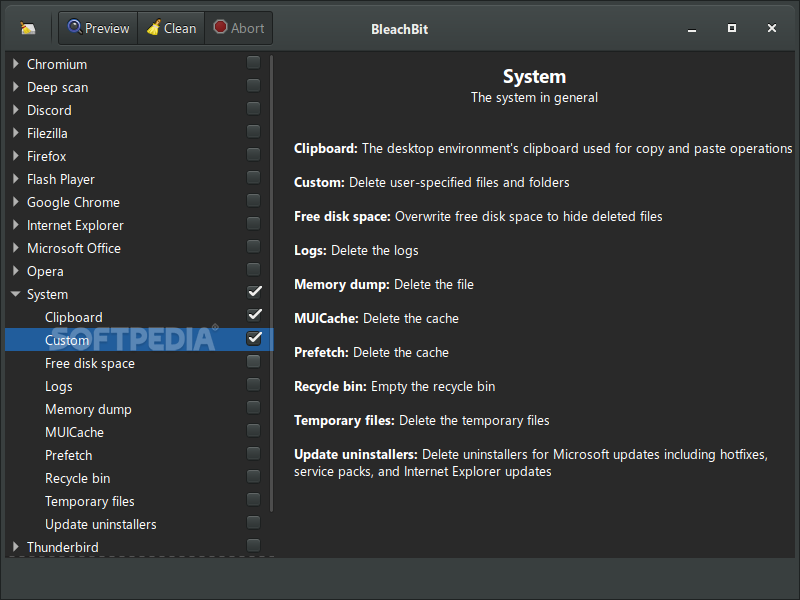Check the Free disk space checkbox

[254, 362]
